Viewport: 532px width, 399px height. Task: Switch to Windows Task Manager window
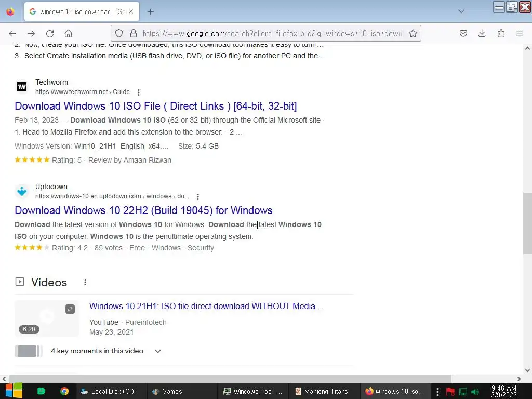tap(253, 391)
